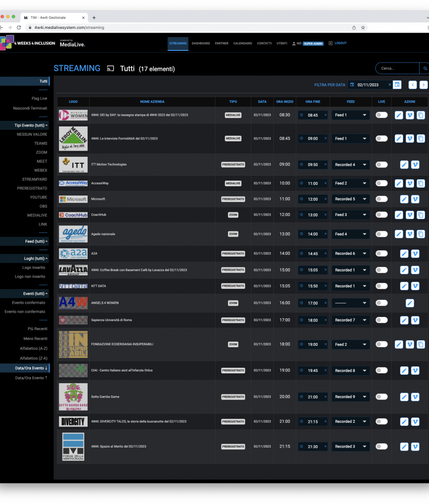Viewport: 429px width, 504px height.
Task: Sort by Alfabetico (A-Z)
Action: 34,349
